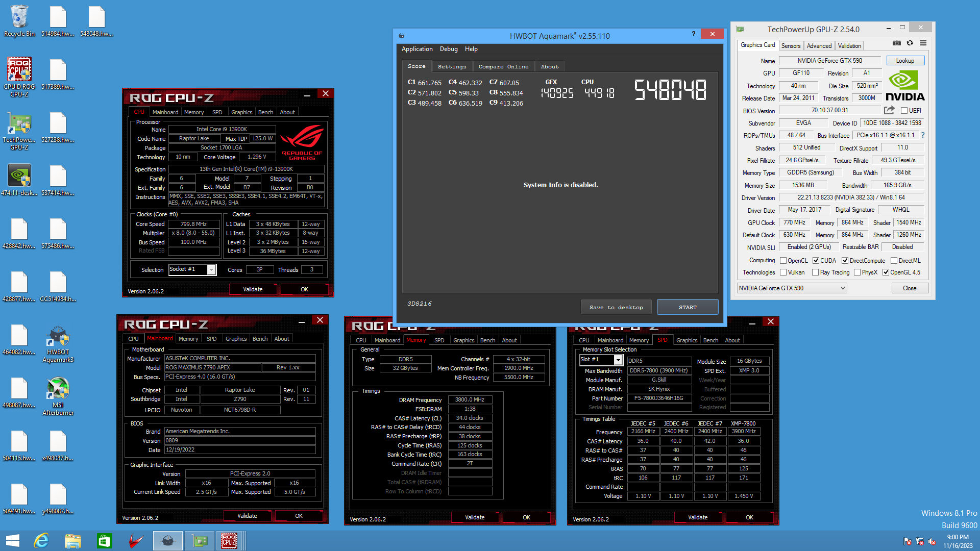Screen dimensions: 980x551
Task: Click the red MSI Afterburner taskbar icon
Action: tap(136, 541)
